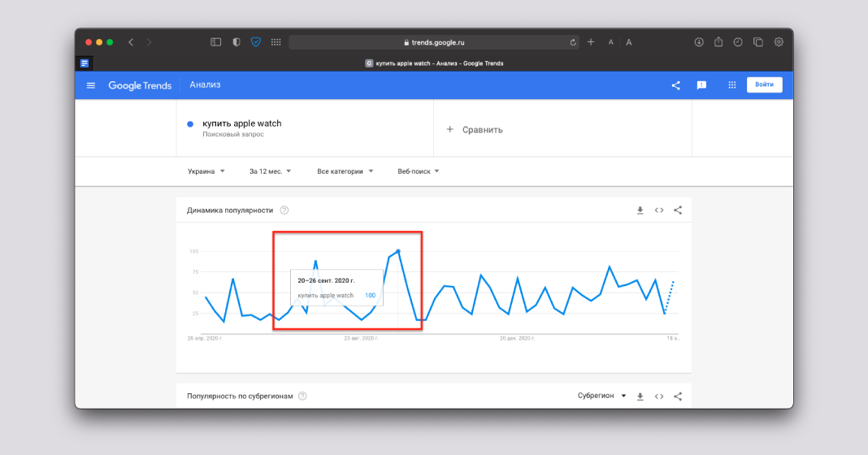Open the Украина region dropdown
This screenshot has height=455, width=868.
point(206,171)
